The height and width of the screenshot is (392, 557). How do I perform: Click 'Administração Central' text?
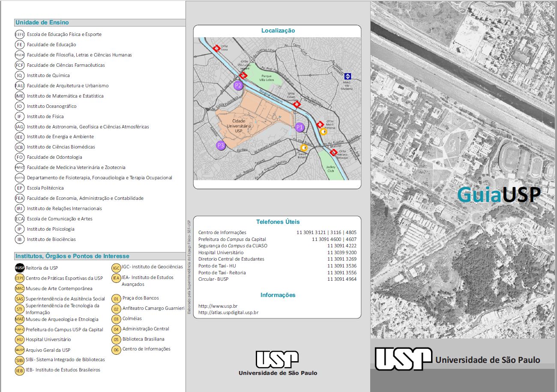[146, 329]
